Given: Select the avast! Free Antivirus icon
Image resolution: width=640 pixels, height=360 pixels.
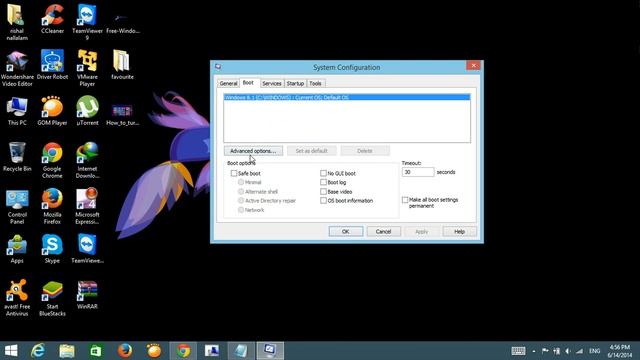Looking at the screenshot, I should tap(17, 298).
